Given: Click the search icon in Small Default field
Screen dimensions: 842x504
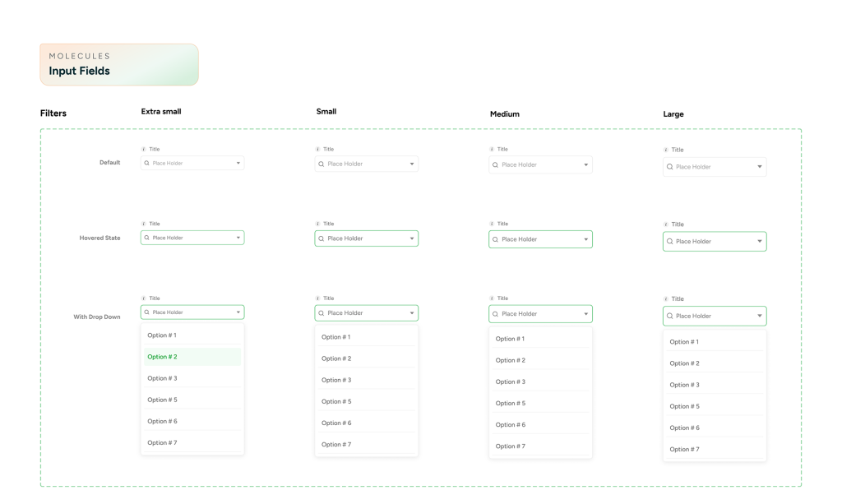Looking at the screenshot, I should [x=322, y=164].
